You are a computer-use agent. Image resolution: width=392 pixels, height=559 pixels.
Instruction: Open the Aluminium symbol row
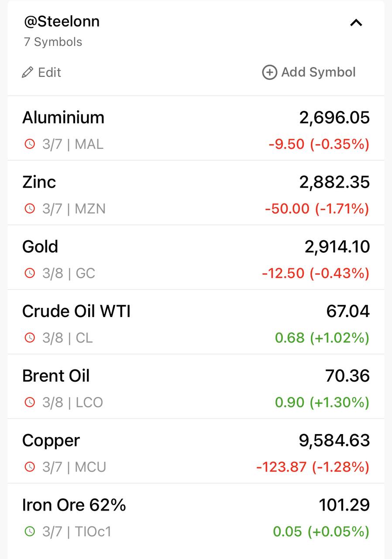(x=196, y=128)
